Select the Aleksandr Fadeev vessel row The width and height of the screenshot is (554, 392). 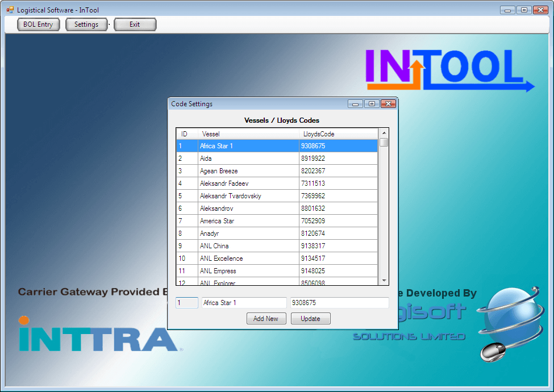277,184
